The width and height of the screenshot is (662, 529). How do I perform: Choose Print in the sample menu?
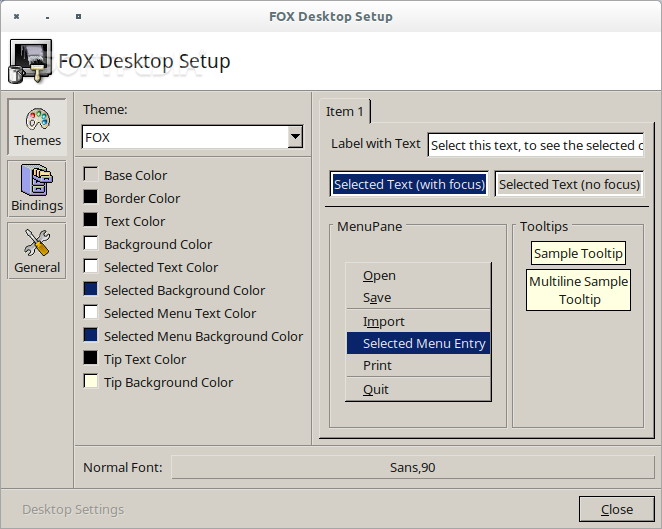(418, 365)
